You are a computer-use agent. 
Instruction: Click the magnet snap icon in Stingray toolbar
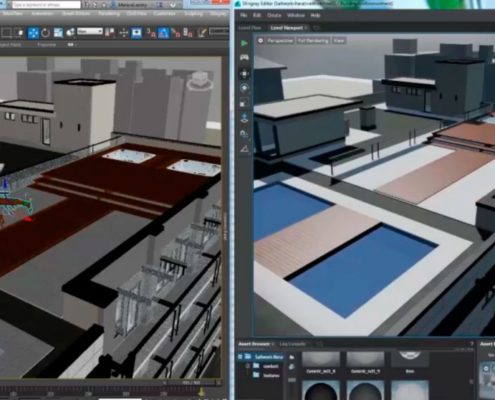pos(244,134)
